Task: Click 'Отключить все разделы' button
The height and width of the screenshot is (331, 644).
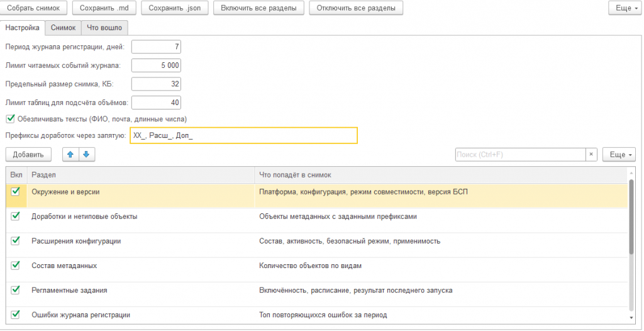Action: pyautogui.click(x=356, y=8)
